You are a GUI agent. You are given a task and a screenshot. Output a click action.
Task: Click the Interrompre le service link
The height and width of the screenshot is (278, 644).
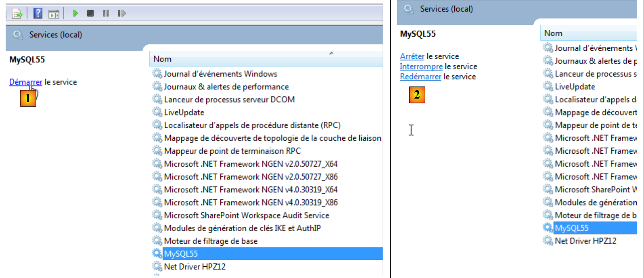pos(421,66)
